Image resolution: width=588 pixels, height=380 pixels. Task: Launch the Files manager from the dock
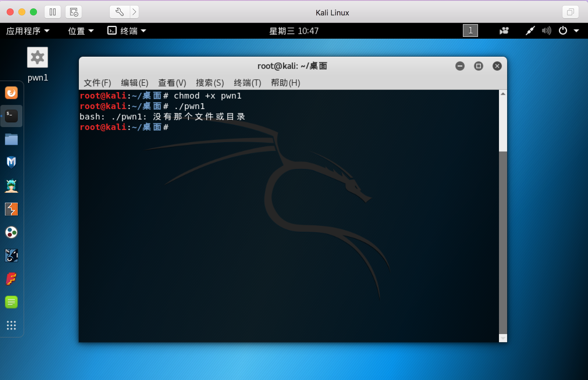(x=11, y=139)
